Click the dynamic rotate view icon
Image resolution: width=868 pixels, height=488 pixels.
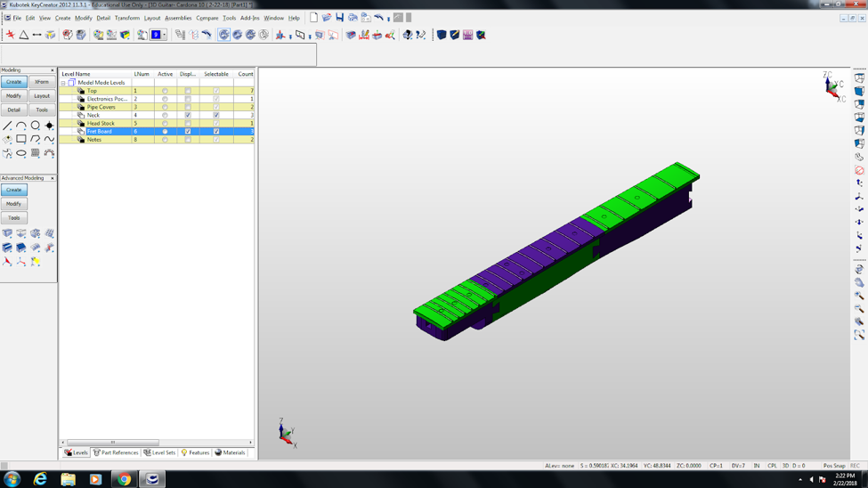(x=859, y=269)
